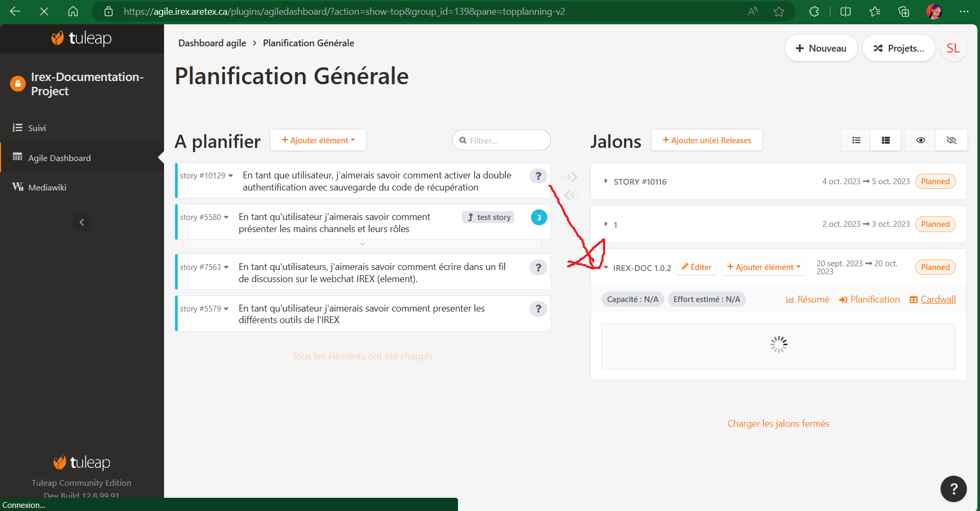Click the Planned badge of IREX-DOC 1.0.2
This screenshot has width=980, height=511.
click(935, 267)
